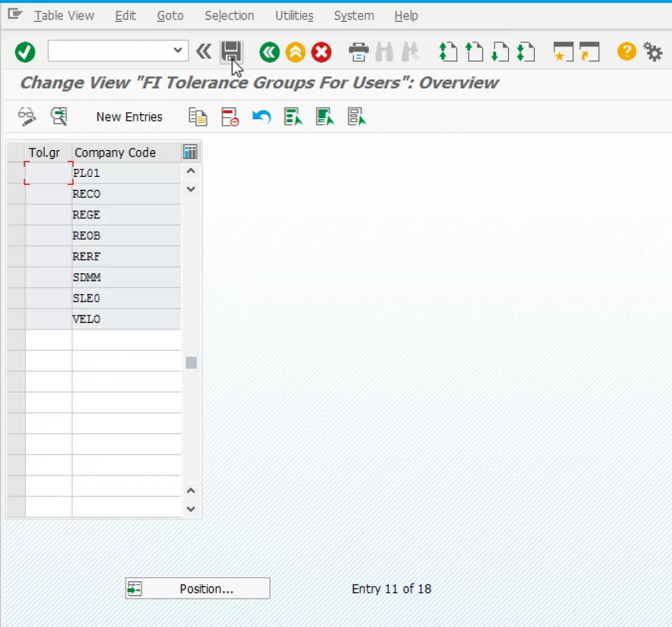Open table settings grid icon
The height and width of the screenshot is (627, 672).
(190, 152)
